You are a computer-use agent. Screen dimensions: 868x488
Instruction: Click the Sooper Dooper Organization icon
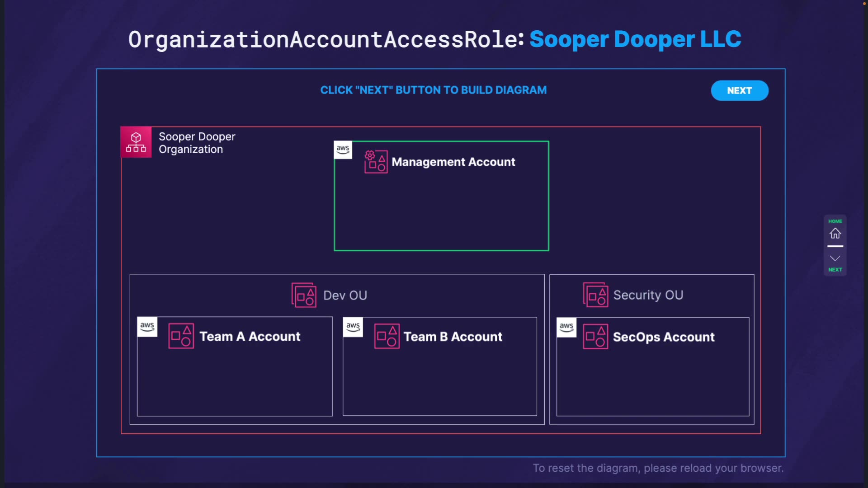click(x=136, y=142)
